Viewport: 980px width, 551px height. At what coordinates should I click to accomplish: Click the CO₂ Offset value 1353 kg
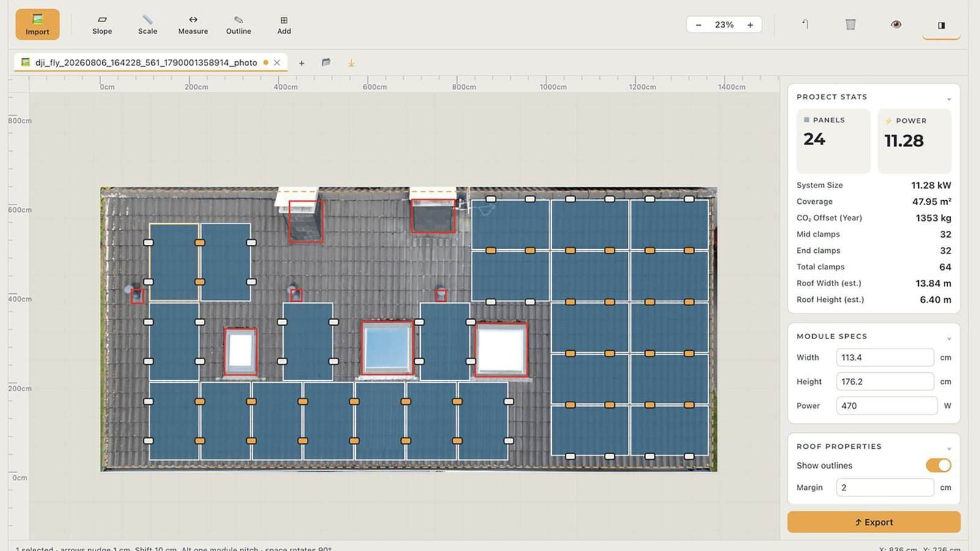pos(933,218)
